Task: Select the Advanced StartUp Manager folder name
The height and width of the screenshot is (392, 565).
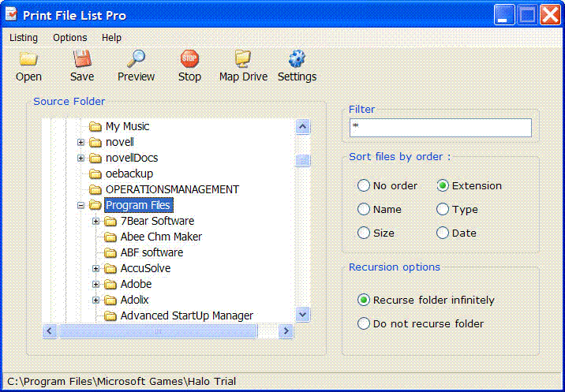Action: (x=187, y=316)
